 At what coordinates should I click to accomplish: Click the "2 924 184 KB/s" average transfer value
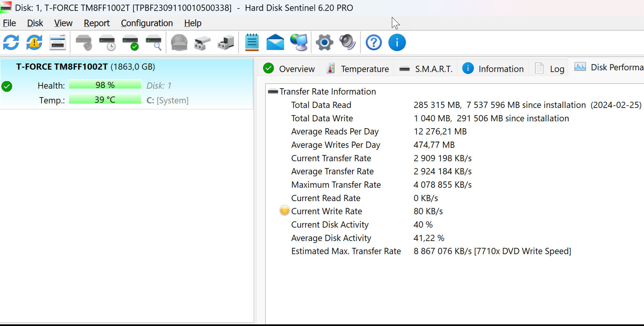pyautogui.click(x=443, y=171)
